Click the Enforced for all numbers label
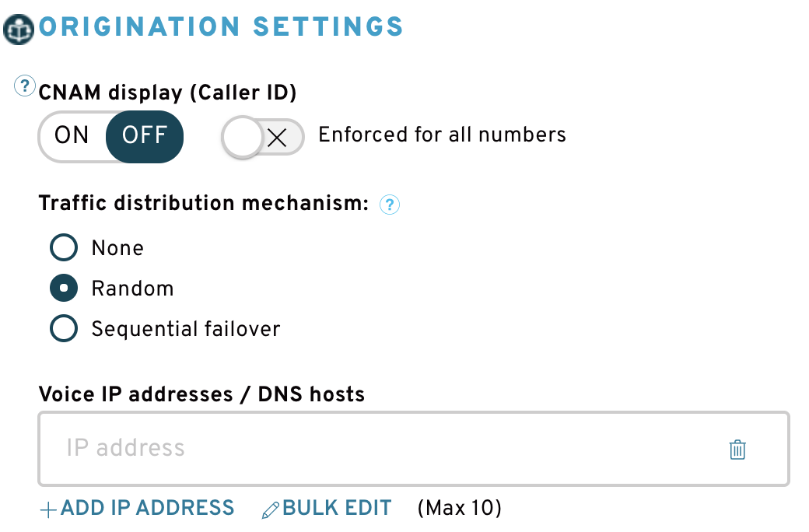This screenshot has height=532, width=809. coord(442,135)
